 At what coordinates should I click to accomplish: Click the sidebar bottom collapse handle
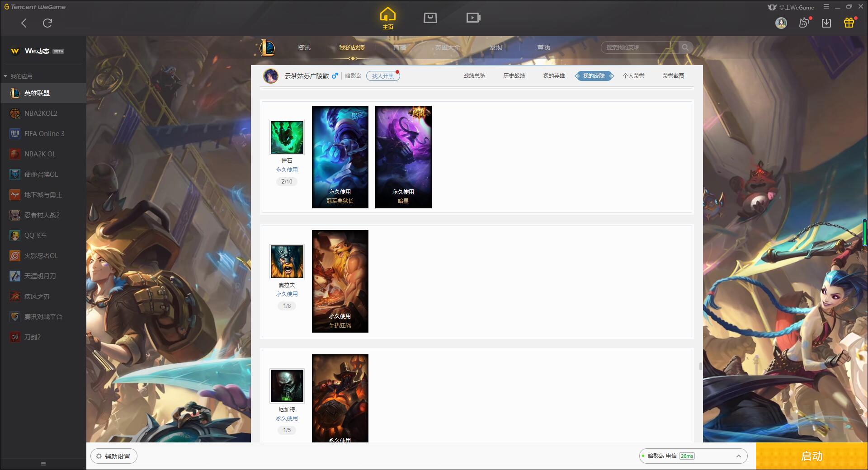(43, 464)
